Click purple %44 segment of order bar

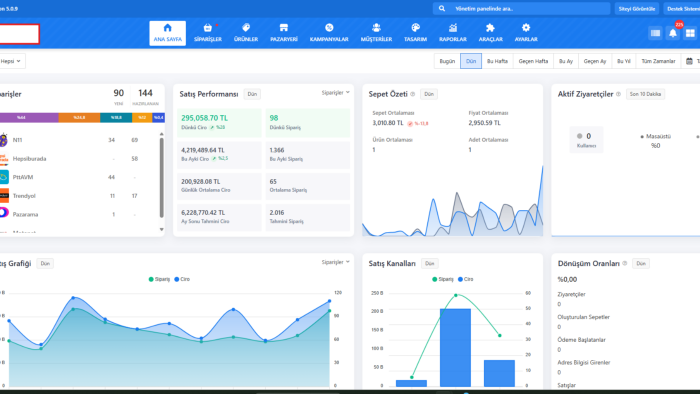(x=29, y=117)
